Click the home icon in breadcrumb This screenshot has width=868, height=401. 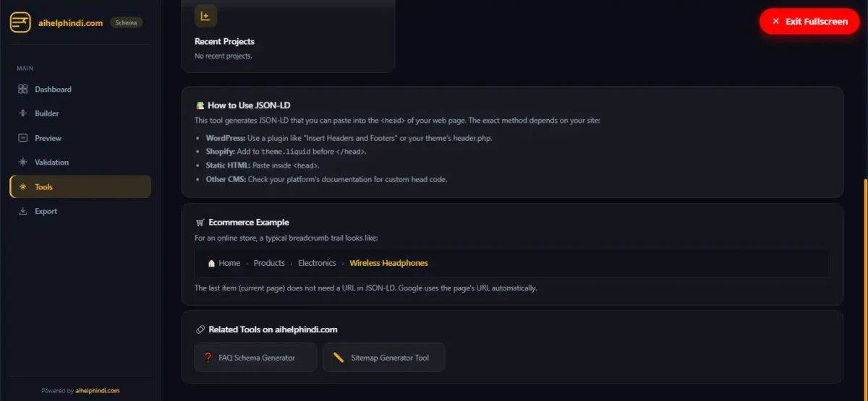tap(211, 263)
